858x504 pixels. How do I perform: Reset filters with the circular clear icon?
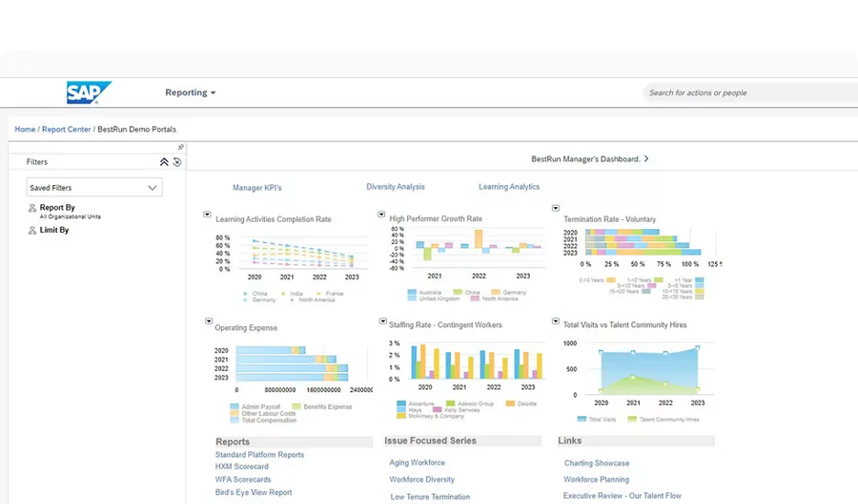177,162
